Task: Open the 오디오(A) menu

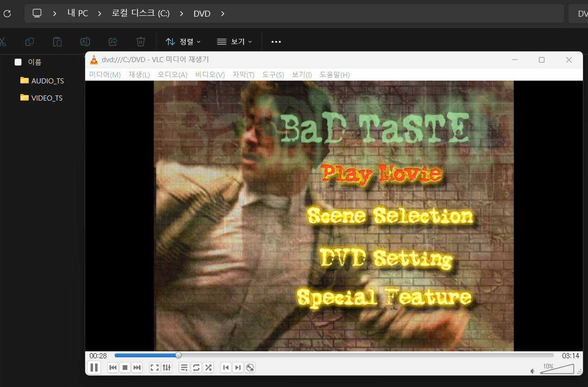Action: point(172,75)
